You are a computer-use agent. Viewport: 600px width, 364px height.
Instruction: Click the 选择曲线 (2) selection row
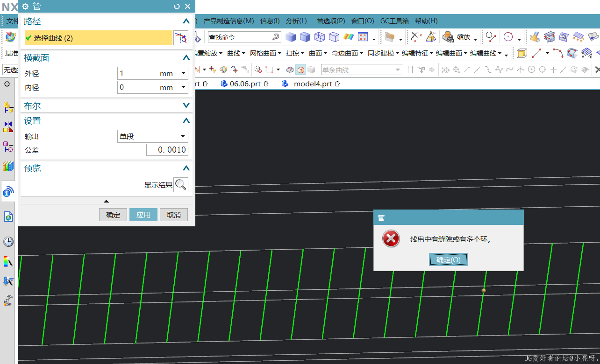tap(99, 38)
